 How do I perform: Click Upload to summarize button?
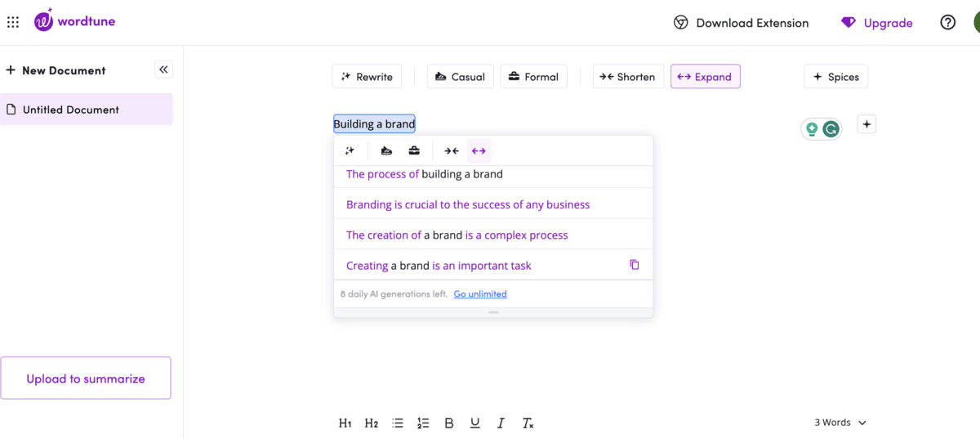(x=86, y=379)
